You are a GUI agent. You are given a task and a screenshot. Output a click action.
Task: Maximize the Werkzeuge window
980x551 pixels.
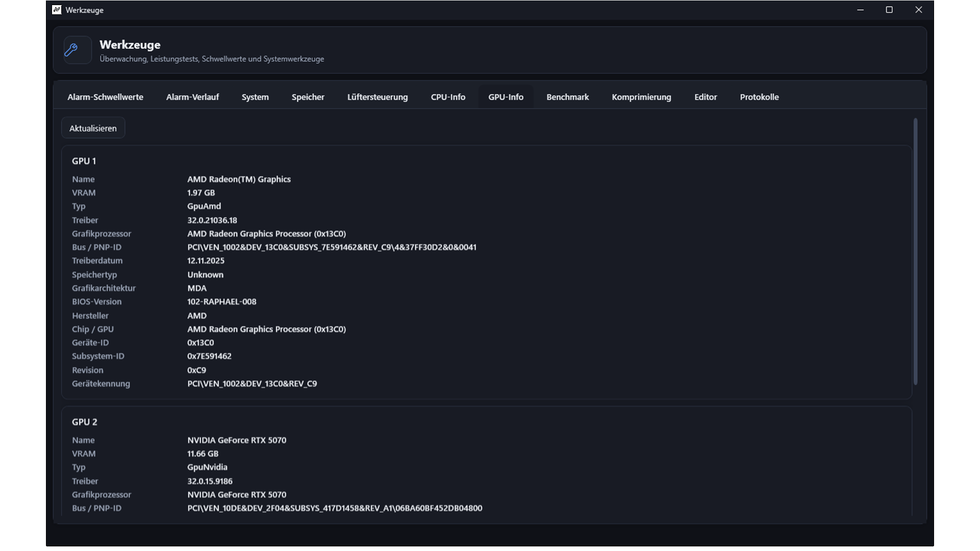click(x=889, y=10)
